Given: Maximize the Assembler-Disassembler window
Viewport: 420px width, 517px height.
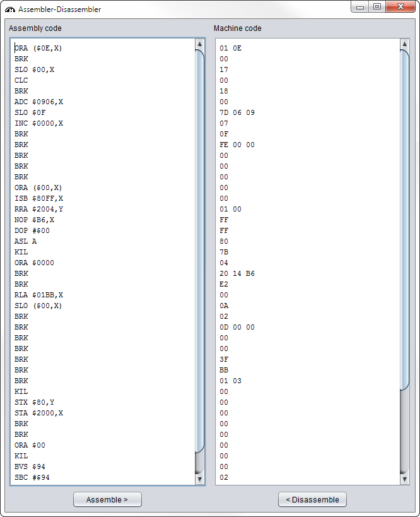Looking at the screenshot, I should coord(376,8).
